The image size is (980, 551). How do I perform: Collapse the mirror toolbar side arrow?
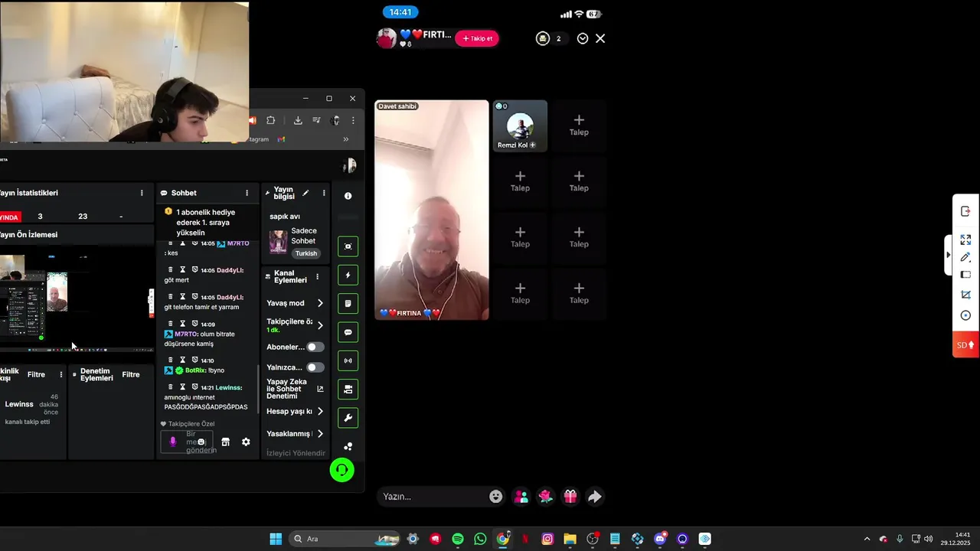click(949, 255)
